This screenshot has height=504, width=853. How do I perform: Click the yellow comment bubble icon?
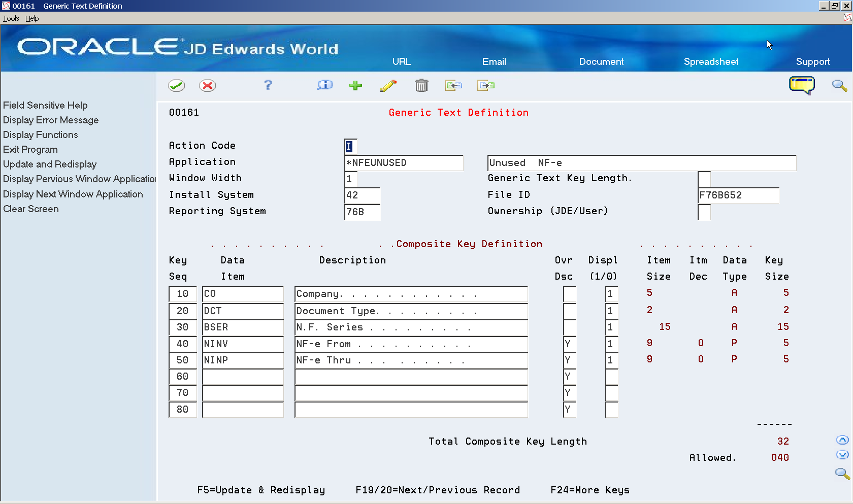tap(802, 85)
